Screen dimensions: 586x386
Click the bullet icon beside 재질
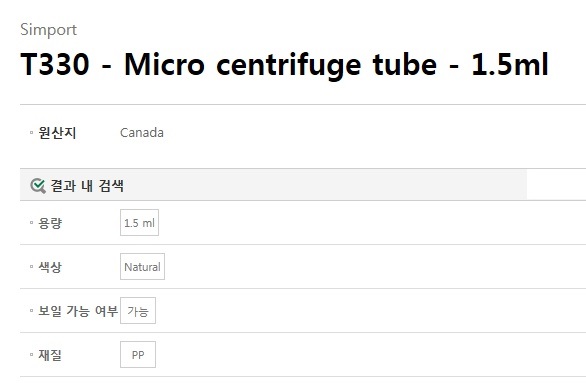[x=31, y=355]
